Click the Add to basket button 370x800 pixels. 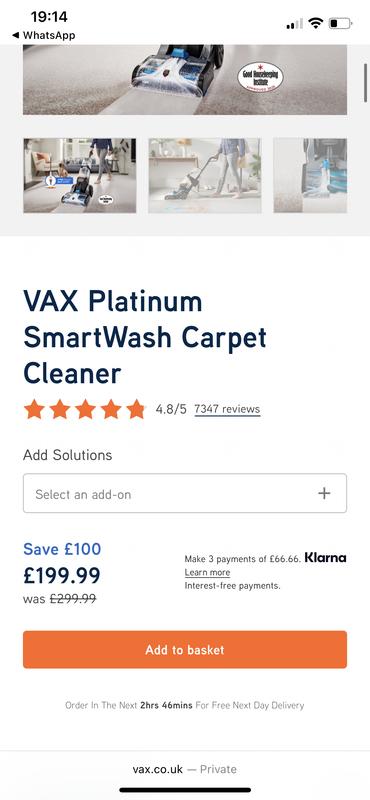coord(185,649)
